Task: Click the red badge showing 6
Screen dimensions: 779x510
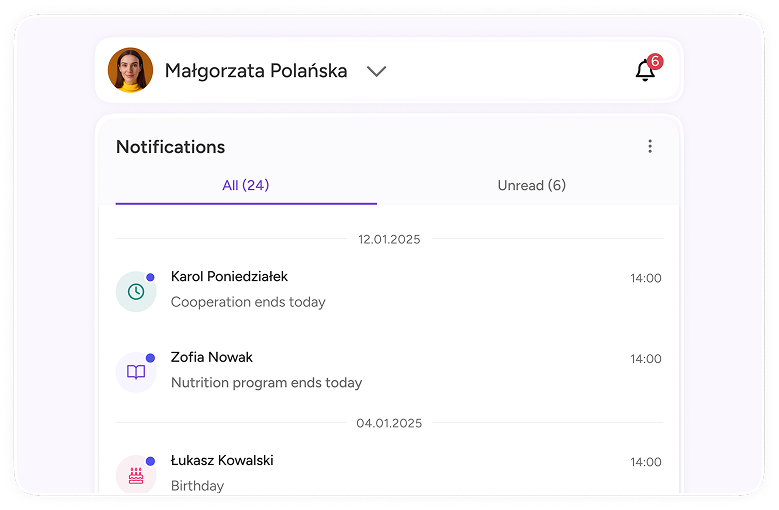Action: [x=655, y=61]
